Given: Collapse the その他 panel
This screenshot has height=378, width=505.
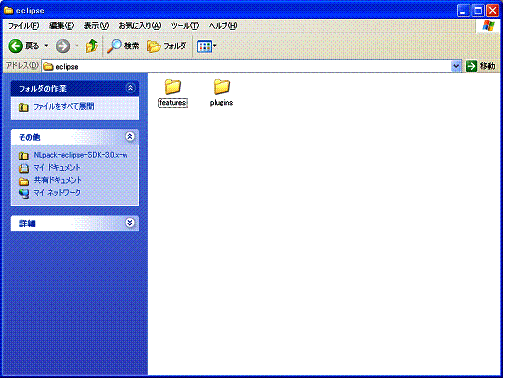Looking at the screenshot, I should click(x=130, y=136).
